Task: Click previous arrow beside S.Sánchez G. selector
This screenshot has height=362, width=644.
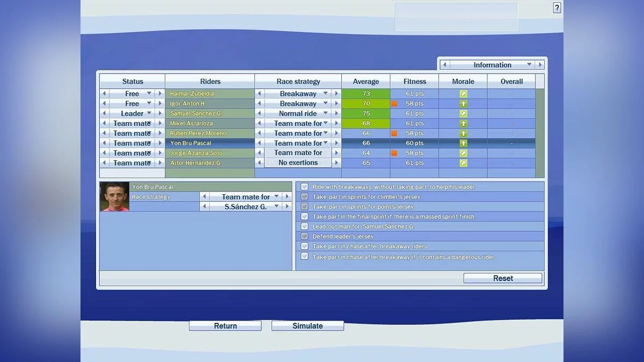Action: tap(204, 206)
